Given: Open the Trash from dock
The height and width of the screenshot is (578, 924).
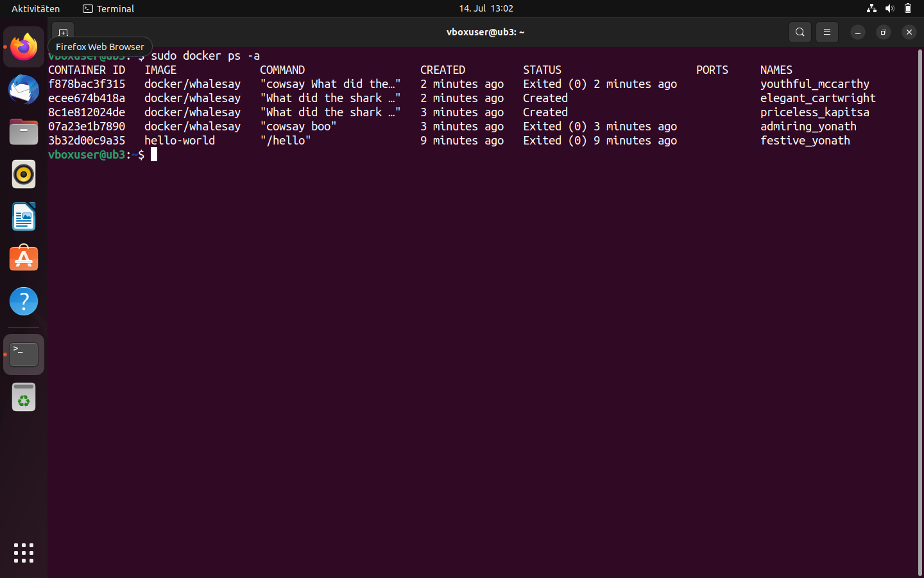Looking at the screenshot, I should tap(24, 397).
